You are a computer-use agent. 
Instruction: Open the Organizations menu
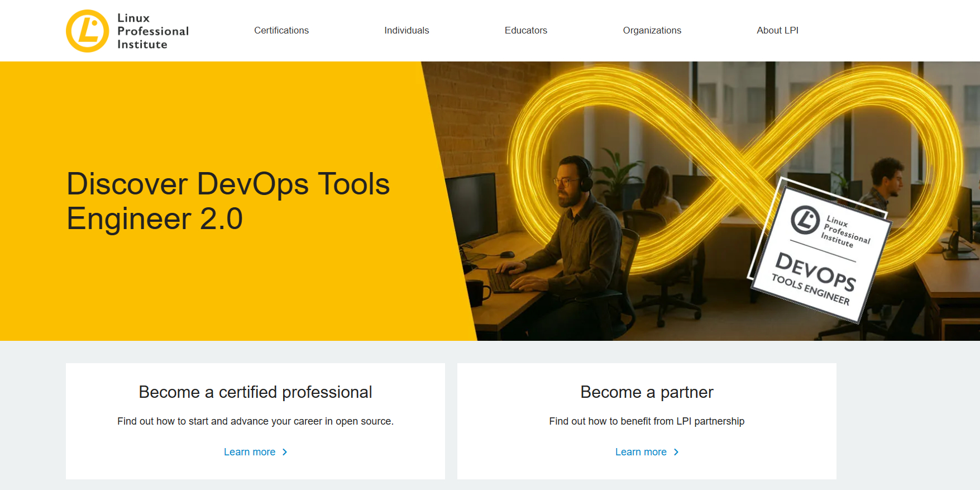(x=652, y=31)
